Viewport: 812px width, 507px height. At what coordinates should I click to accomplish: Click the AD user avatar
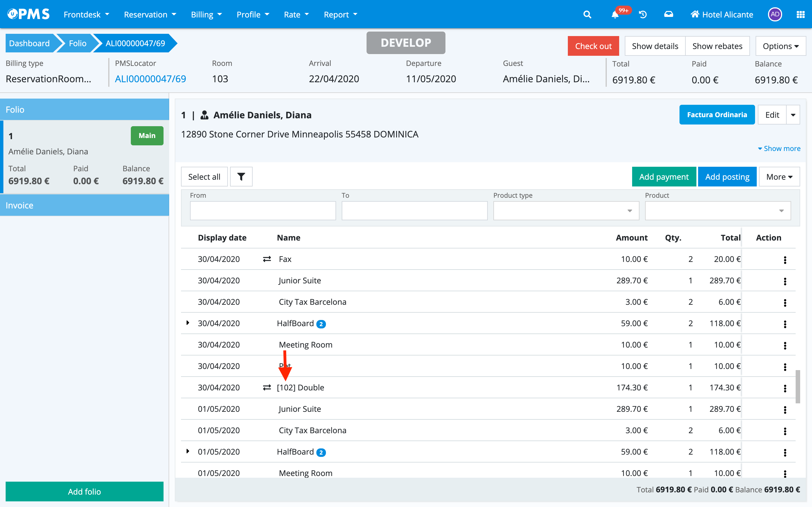click(775, 14)
